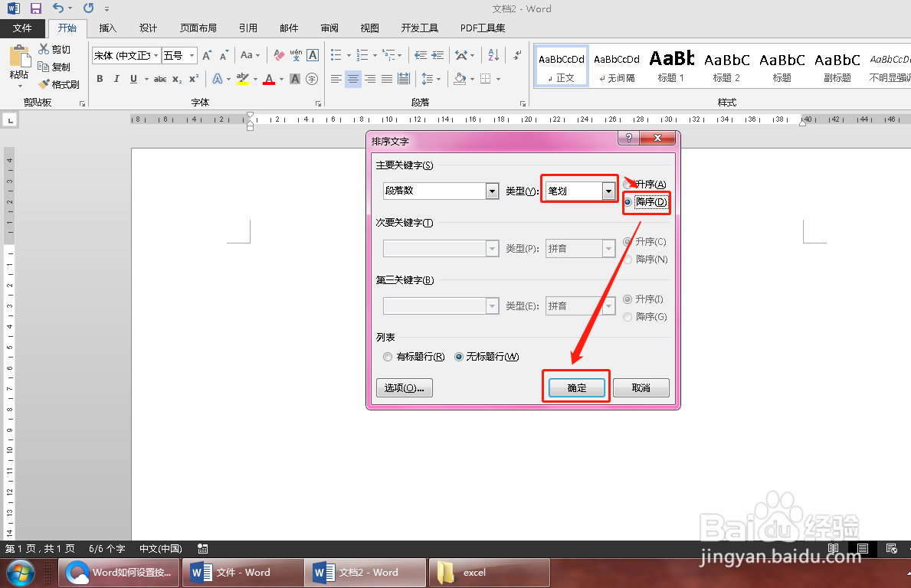Select the Format Painter 格式刷 icon
911x588 pixels.
(x=59, y=84)
